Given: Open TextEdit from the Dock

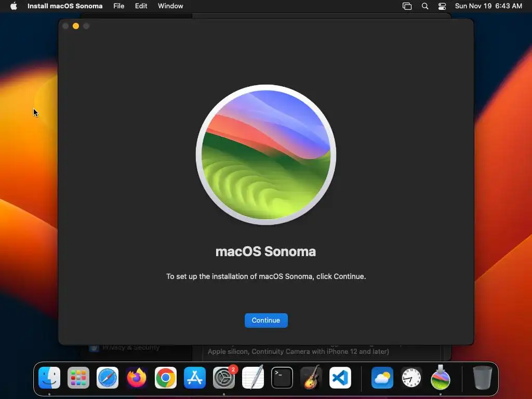Looking at the screenshot, I should [x=253, y=378].
